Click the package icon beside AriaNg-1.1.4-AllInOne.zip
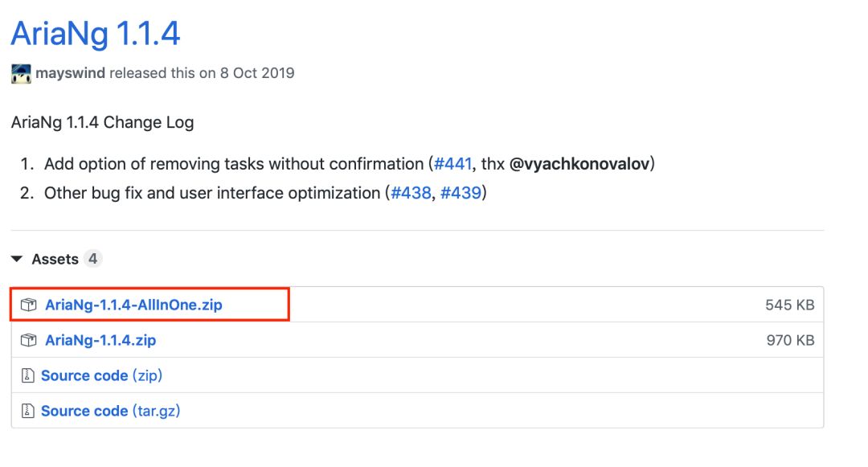Screen dimensions: 868x467 29,305
